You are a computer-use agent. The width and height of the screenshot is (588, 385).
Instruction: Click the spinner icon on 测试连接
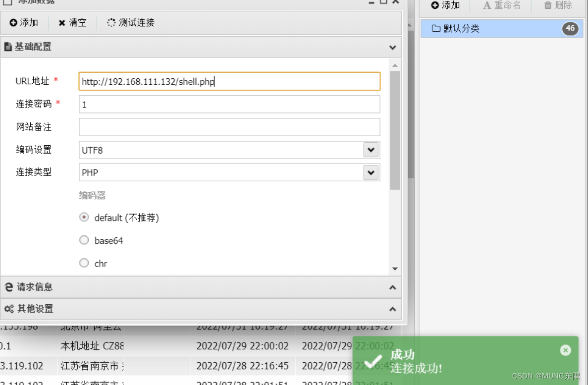(111, 22)
